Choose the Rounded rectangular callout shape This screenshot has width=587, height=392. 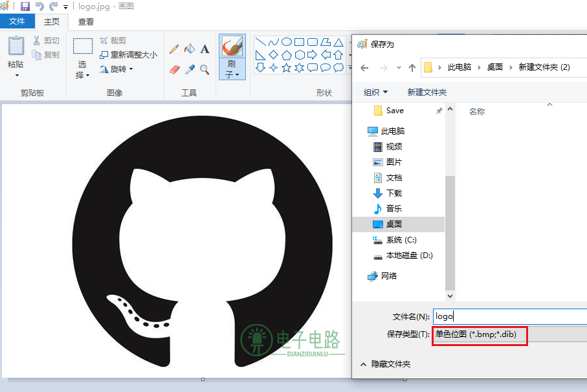(313, 68)
